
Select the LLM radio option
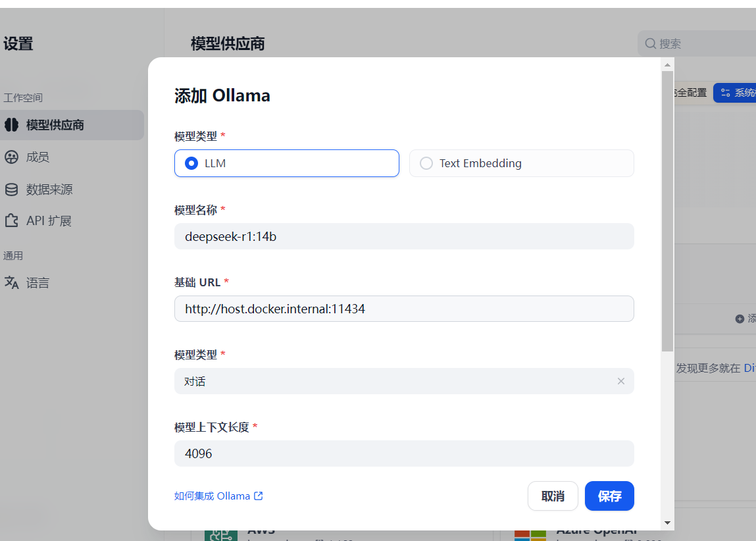click(191, 163)
